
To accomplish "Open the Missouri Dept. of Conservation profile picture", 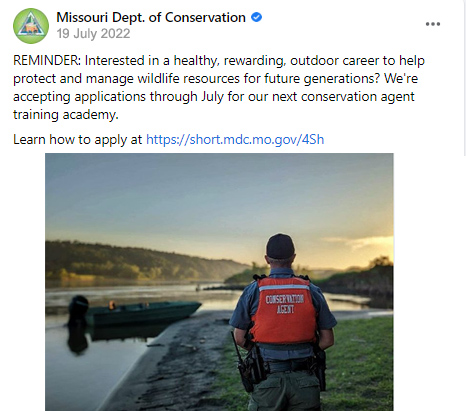I will (31, 26).
